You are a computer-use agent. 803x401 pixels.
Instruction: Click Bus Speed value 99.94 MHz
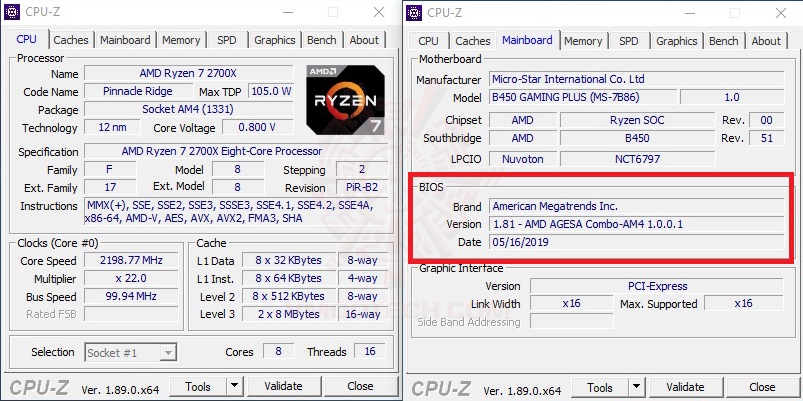coord(131,296)
